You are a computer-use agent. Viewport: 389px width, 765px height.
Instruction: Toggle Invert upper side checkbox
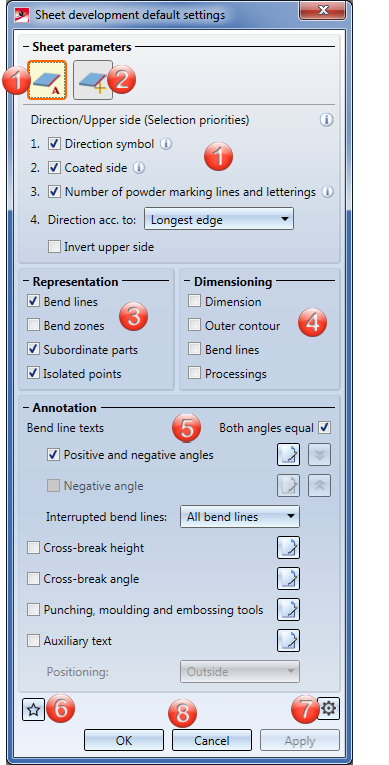pyautogui.click(x=54, y=247)
